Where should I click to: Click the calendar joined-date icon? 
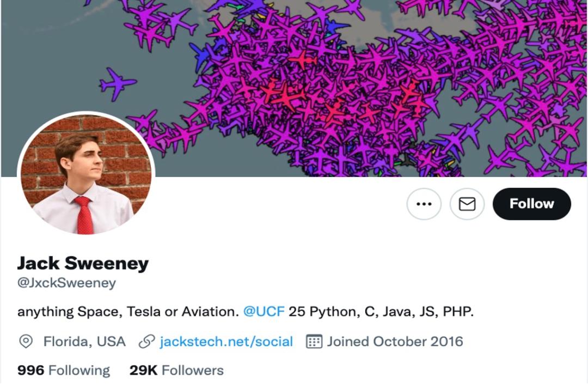[x=314, y=341]
